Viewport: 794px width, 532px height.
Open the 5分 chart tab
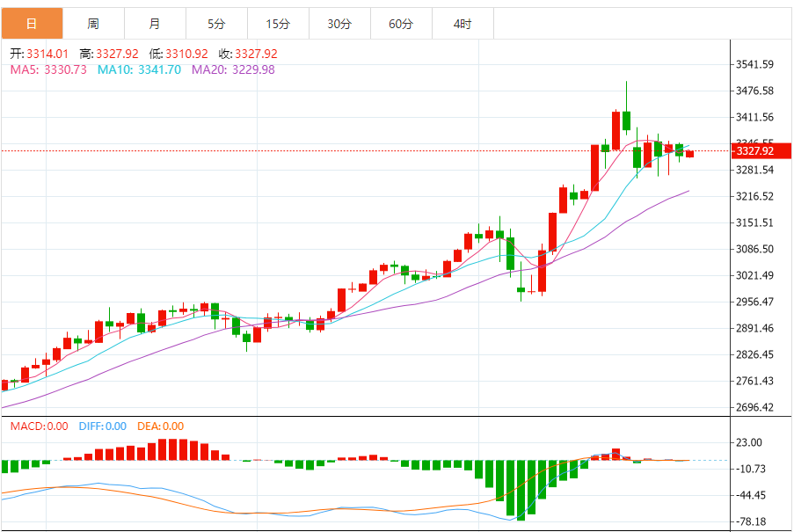click(x=216, y=23)
